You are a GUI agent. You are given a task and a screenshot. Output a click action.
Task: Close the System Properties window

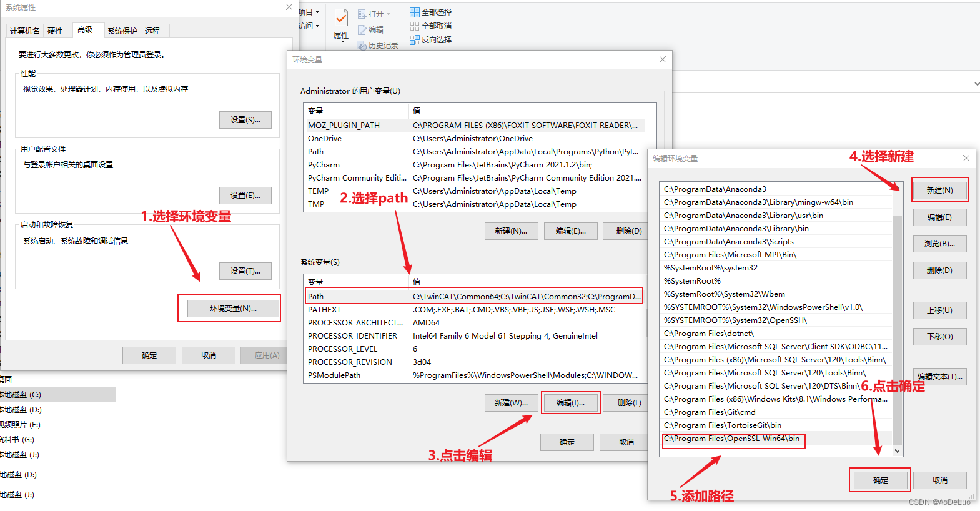(x=289, y=7)
